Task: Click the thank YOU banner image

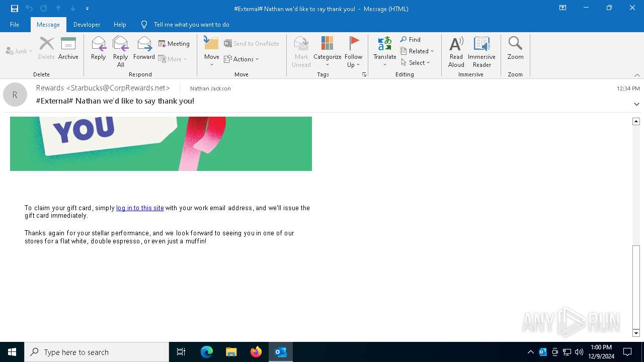Action: coord(161,144)
